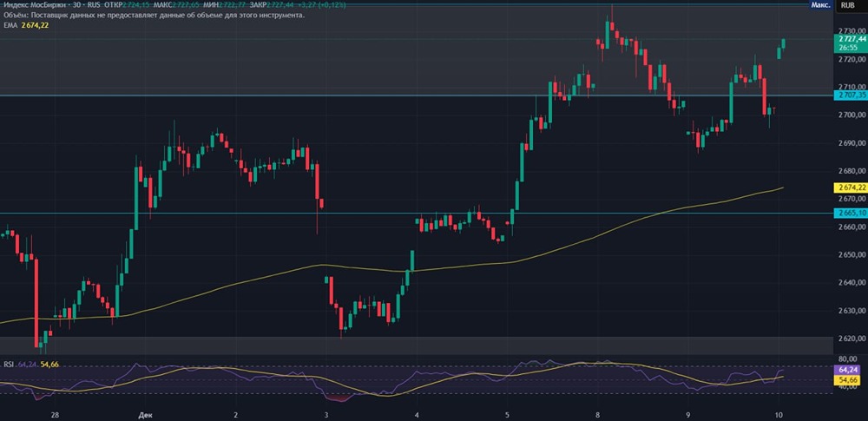The image size is (868, 421).
Task: Click the yellow RSI average label 54,66
Action: (x=849, y=380)
